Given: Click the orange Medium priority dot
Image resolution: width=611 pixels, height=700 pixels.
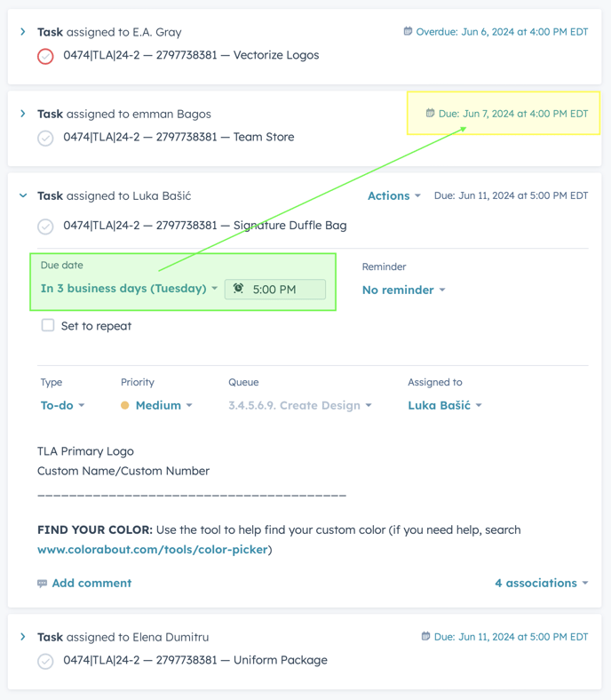Looking at the screenshot, I should point(125,405).
